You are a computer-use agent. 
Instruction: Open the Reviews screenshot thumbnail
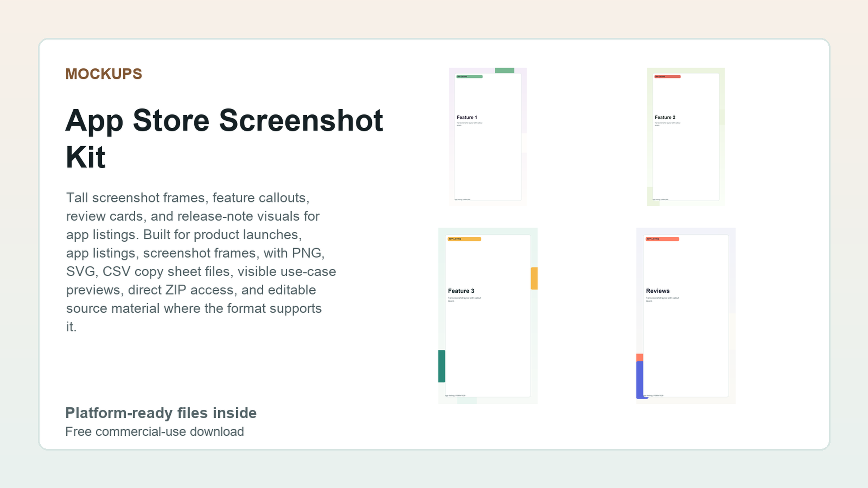click(x=686, y=316)
